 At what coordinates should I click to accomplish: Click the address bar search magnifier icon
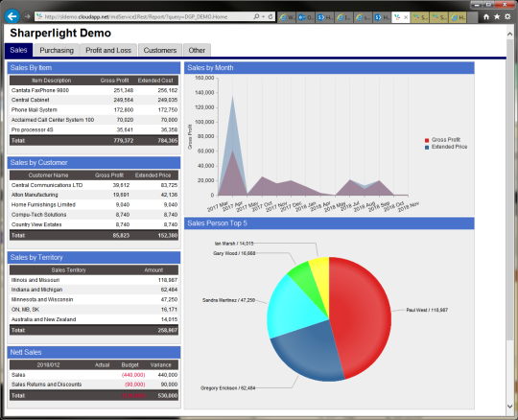tap(256, 16)
